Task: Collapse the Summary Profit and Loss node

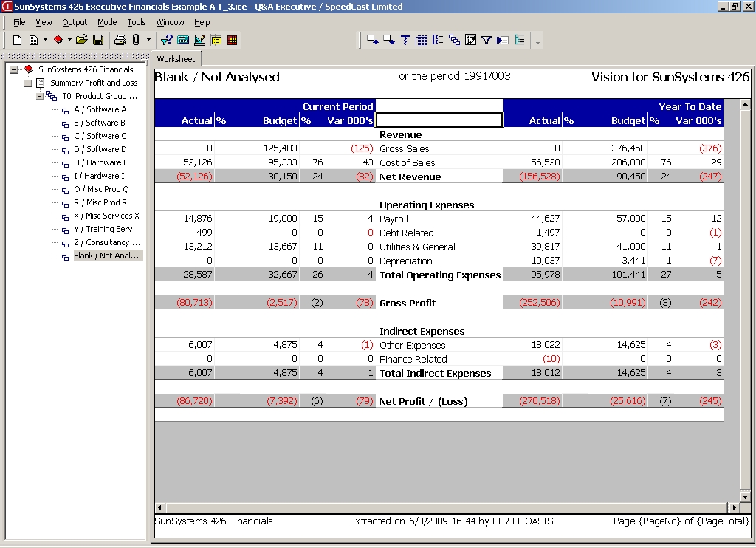Action: [x=28, y=83]
